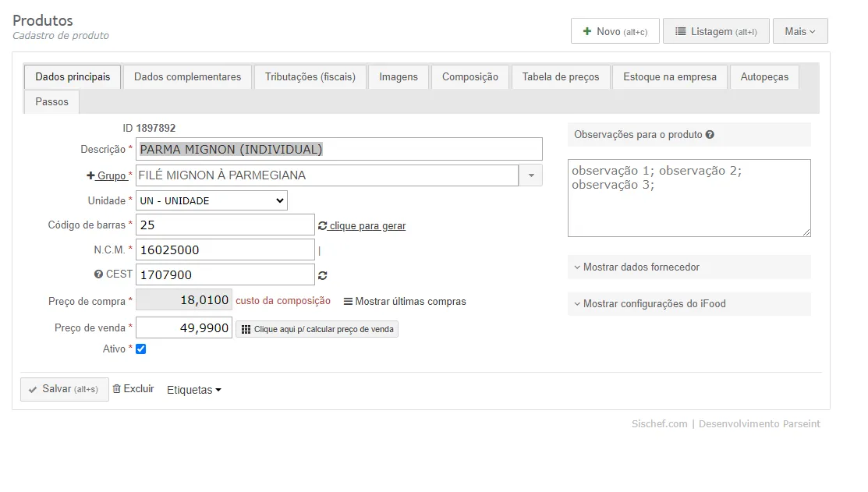Screen dimensions: 868x492
Task: Open the Unidade select box
Action: 211,201
